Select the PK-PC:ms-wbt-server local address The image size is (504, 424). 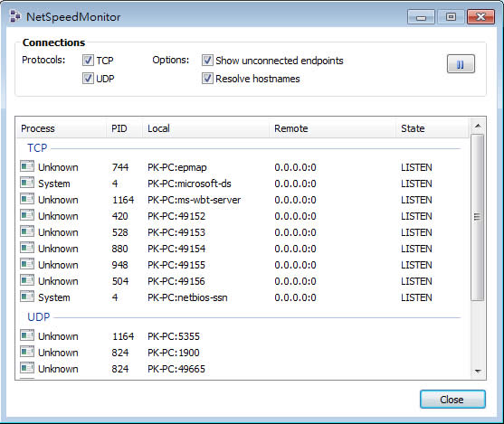pyautogui.click(x=195, y=200)
